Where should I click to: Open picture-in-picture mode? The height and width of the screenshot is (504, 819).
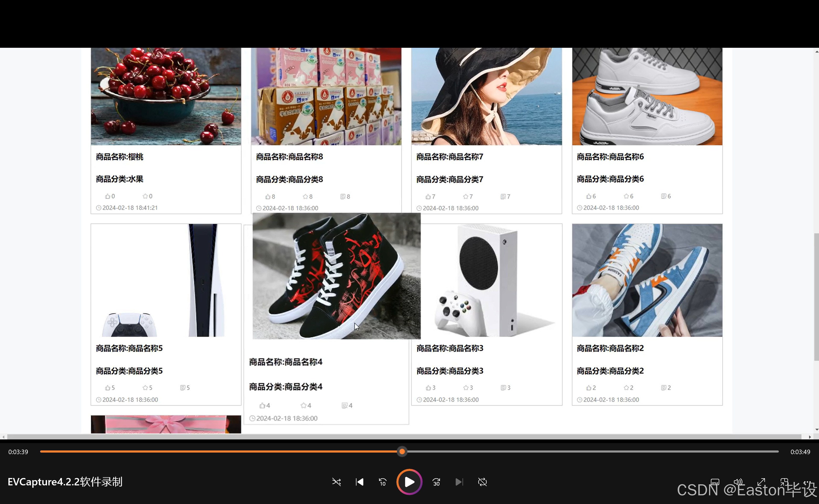coord(784,482)
